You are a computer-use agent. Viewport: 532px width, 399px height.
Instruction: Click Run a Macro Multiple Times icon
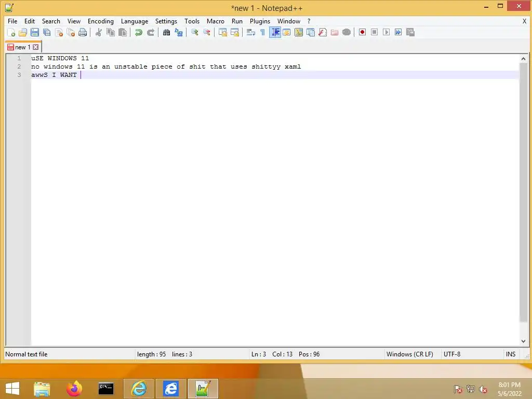(x=398, y=32)
